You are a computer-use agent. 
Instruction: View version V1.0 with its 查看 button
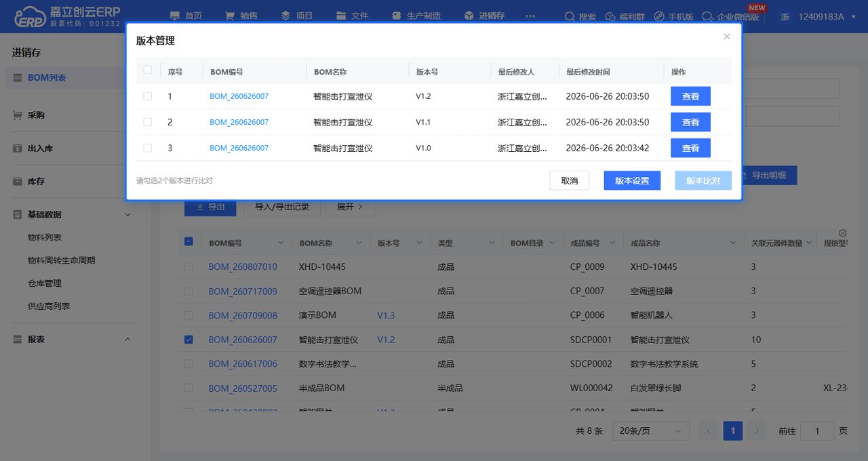click(x=690, y=148)
